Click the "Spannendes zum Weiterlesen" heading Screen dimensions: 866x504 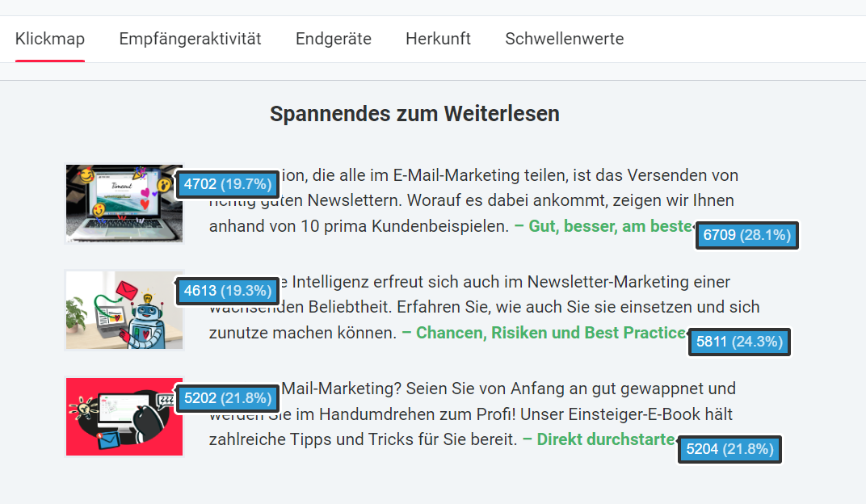point(414,114)
